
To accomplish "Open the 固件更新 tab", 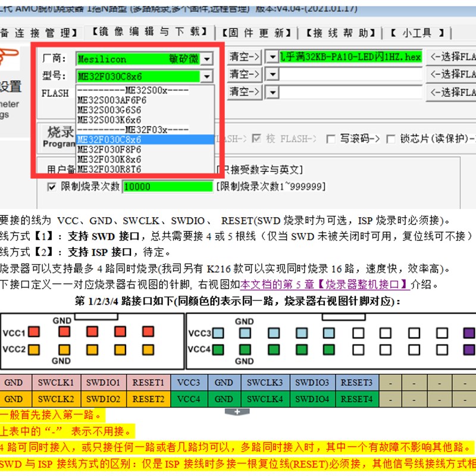I will coord(256,33).
